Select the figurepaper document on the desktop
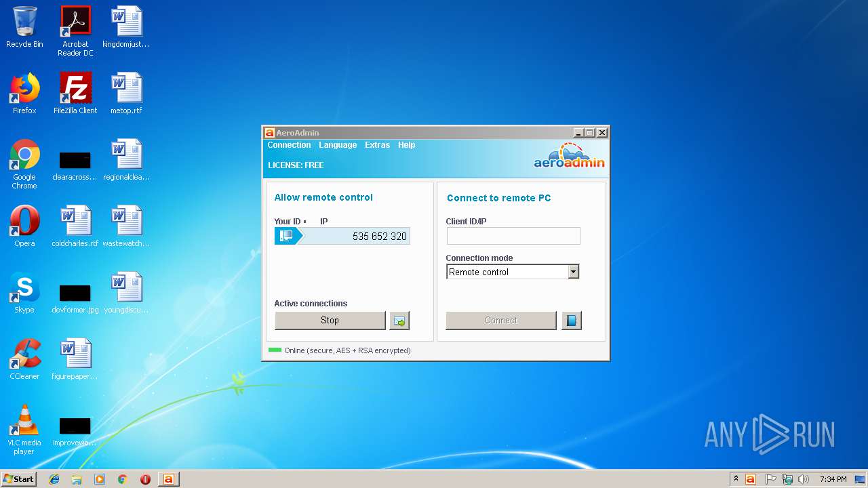The width and height of the screenshot is (868, 488). (x=75, y=359)
